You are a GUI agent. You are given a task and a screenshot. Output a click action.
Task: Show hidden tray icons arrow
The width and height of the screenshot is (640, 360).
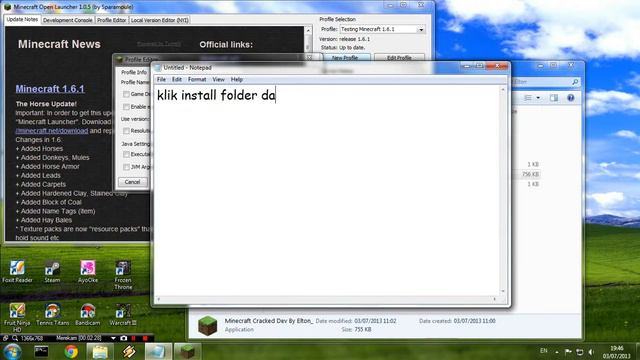tap(556, 351)
